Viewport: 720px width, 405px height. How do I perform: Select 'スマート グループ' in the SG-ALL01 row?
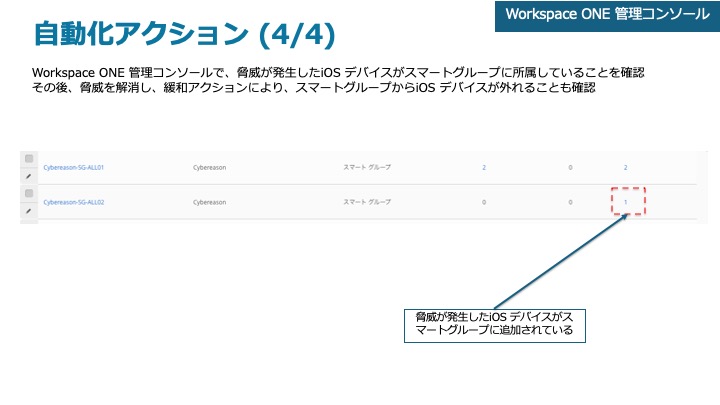click(367, 168)
